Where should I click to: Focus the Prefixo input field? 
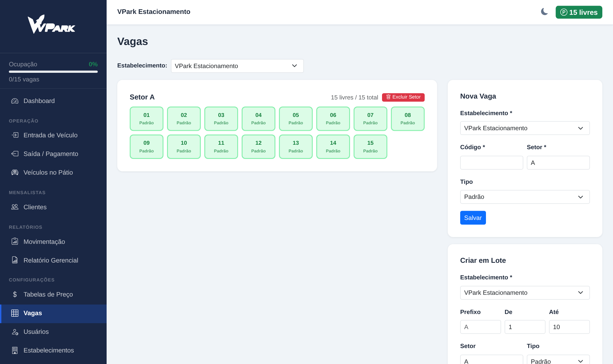480,327
